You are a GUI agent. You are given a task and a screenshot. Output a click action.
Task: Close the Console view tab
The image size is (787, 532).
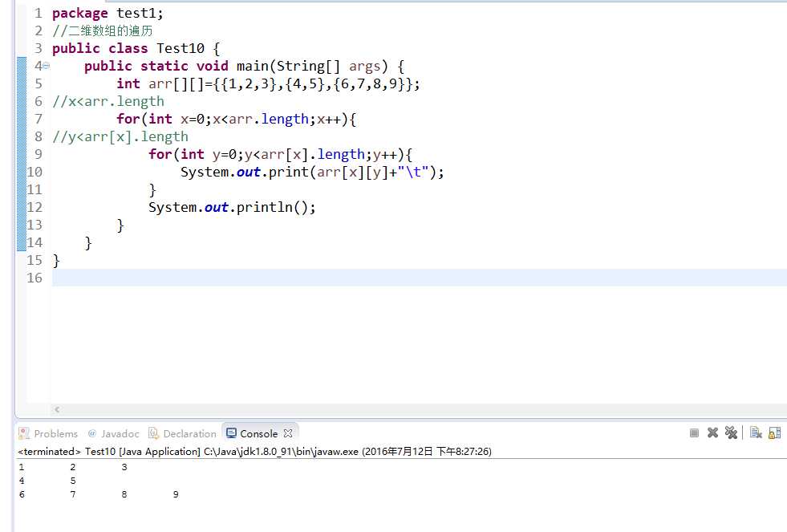tap(287, 433)
